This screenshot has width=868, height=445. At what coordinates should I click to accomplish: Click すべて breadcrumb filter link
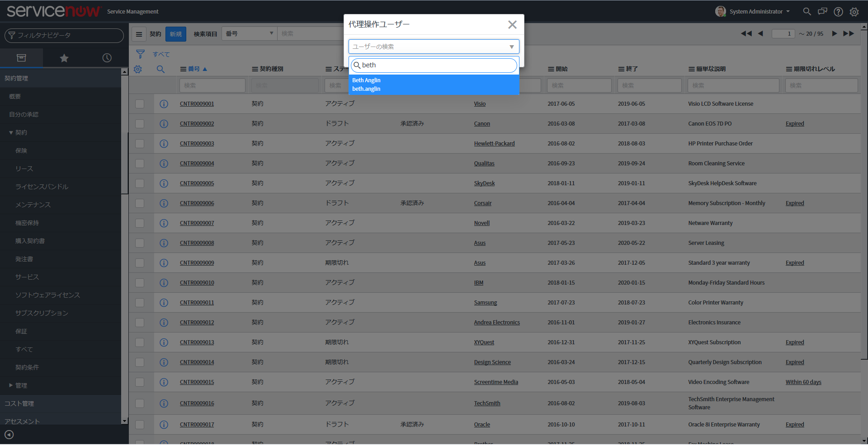pyautogui.click(x=161, y=54)
